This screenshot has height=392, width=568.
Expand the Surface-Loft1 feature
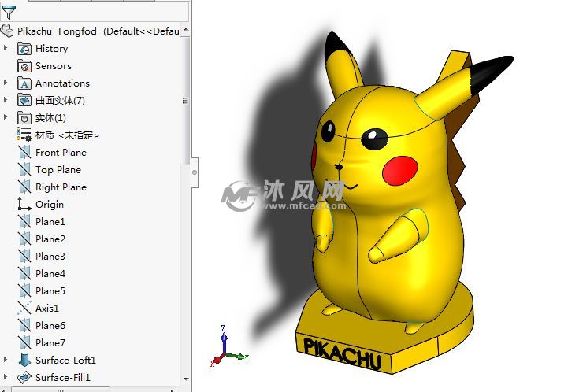pyautogui.click(x=6, y=360)
